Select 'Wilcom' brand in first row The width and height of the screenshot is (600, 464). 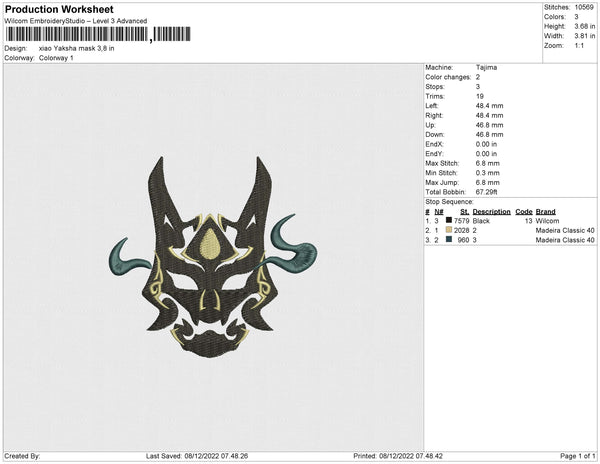coord(547,221)
